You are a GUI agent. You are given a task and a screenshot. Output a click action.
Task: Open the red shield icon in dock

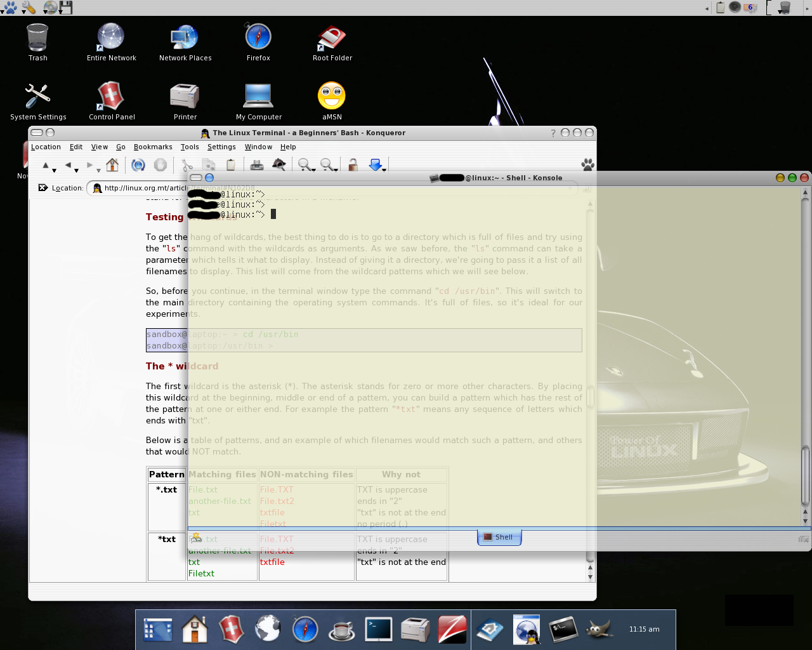coord(231,630)
